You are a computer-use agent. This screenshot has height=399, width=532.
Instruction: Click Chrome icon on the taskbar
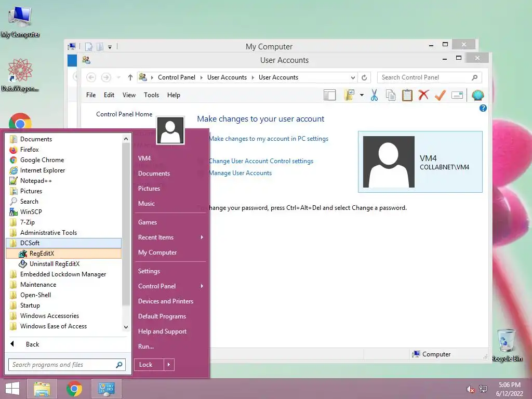[74, 389]
